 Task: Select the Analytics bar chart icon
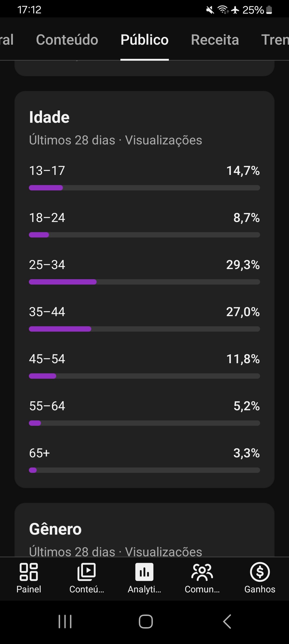click(144, 572)
